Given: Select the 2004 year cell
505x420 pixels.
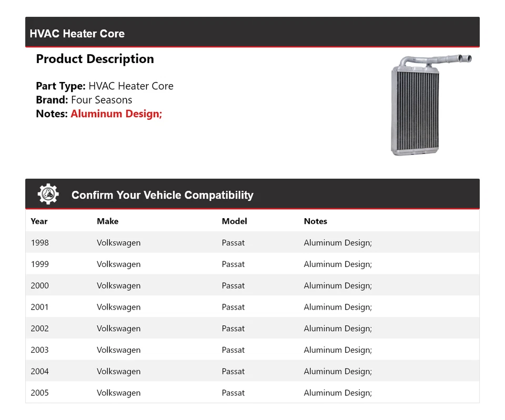Looking at the screenshot, I should (x=39, y=372).
